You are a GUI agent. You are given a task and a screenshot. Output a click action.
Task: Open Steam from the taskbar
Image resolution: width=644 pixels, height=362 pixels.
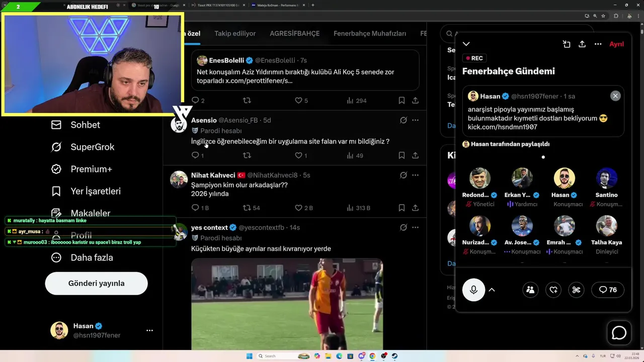click(394, 356)
